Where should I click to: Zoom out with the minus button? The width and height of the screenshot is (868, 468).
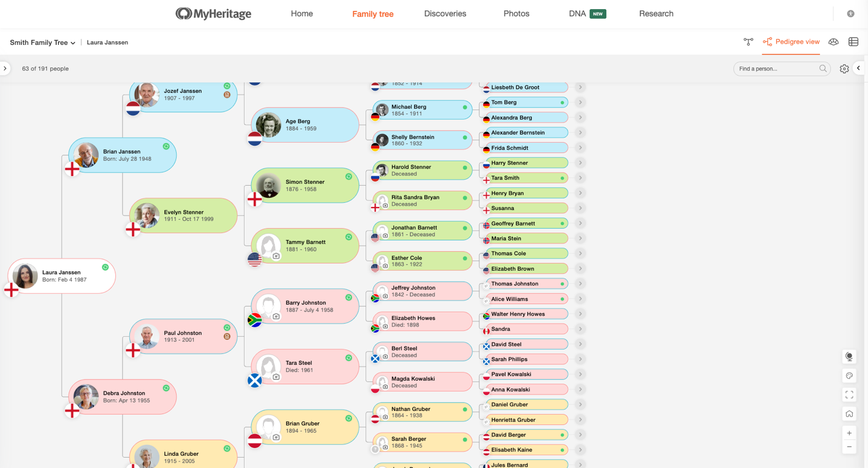click(849, 447)
